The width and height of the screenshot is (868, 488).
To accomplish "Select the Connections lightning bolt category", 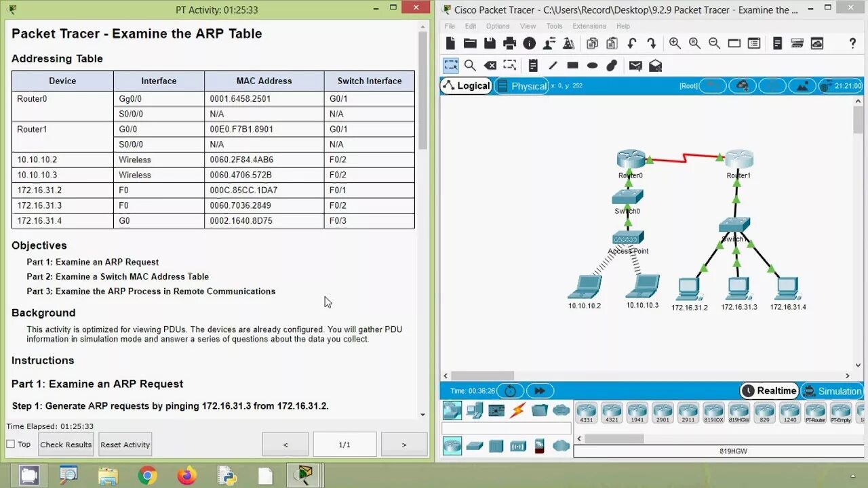I will (518, 410).
